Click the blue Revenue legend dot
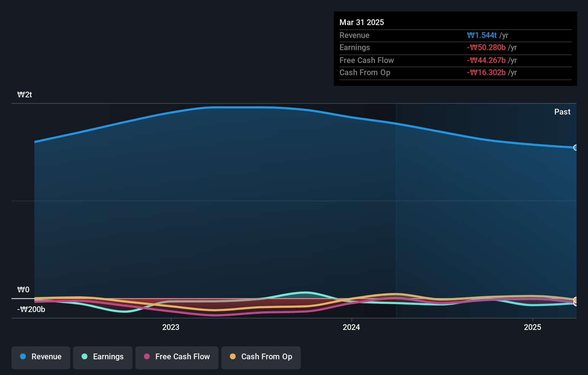This screenshot has width=588, height=375. (23, 356)
